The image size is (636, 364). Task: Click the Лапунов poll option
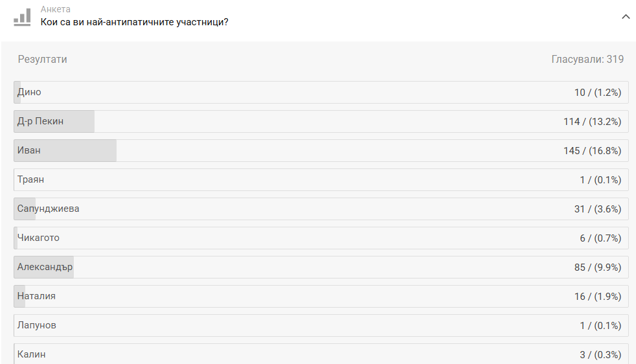[321, 326]
